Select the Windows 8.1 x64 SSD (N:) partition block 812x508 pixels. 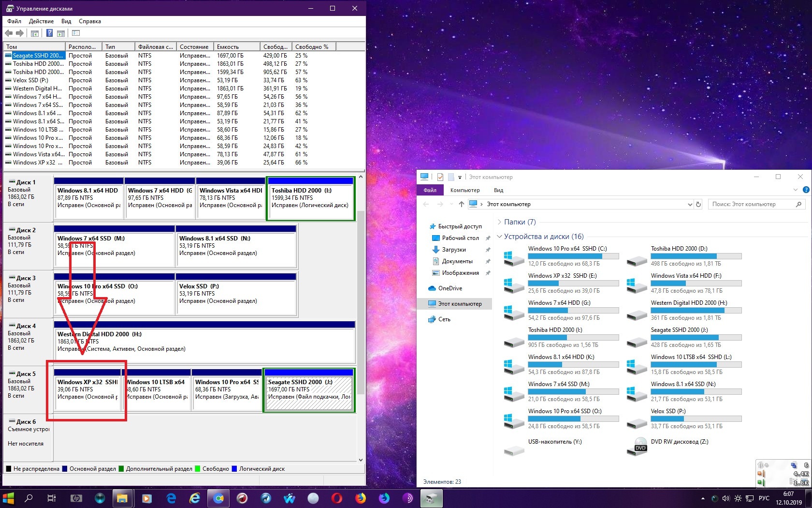236,246
